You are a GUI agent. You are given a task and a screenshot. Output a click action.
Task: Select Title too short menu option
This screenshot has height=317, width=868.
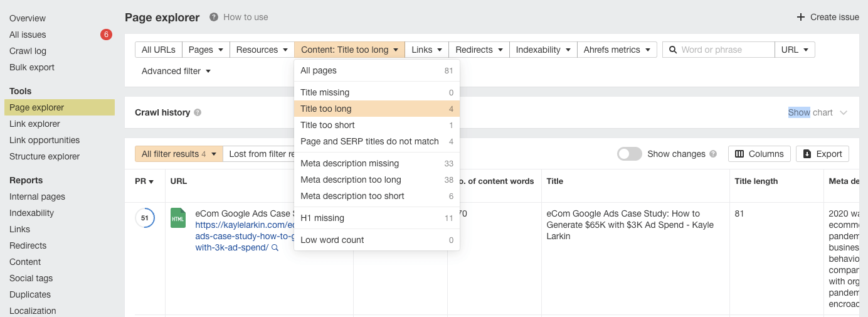click(377, 125)
